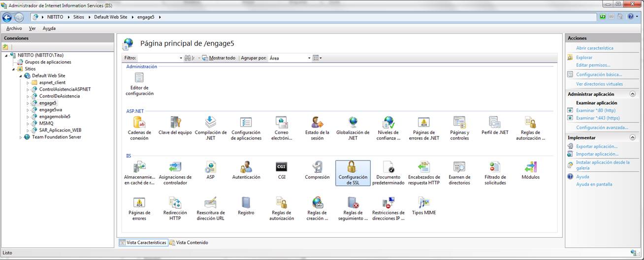The width and height of the screenshot is (644, 260).
Task: Open the Archivo menu
Action: click(x=14, y=29)
